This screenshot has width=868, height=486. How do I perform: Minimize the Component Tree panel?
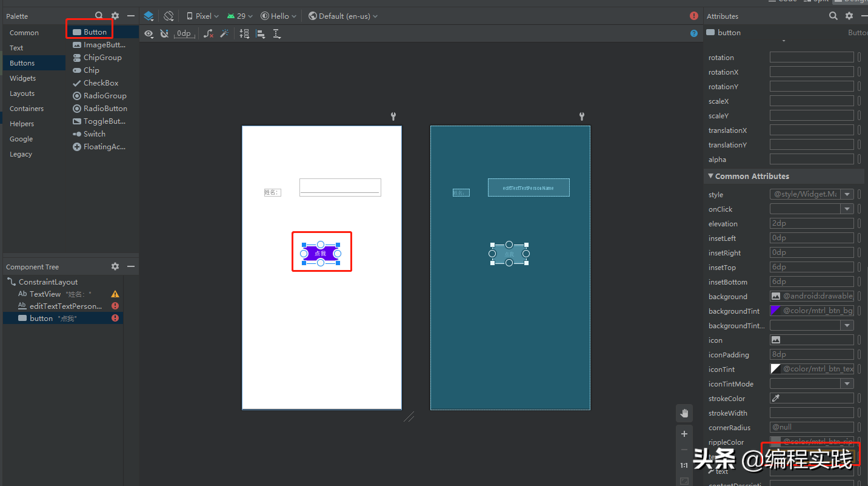(x=131, y=267)
